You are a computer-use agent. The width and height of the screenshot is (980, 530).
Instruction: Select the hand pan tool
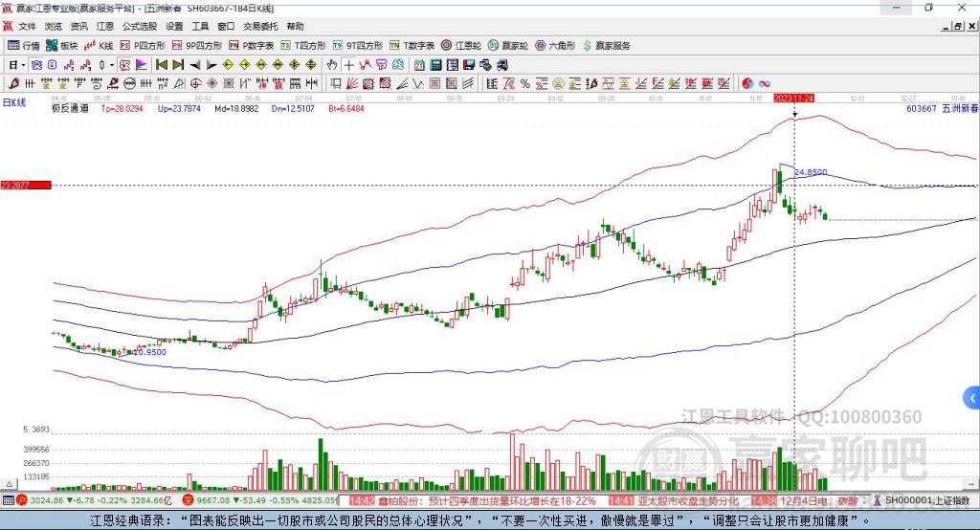tap(332, 65)
